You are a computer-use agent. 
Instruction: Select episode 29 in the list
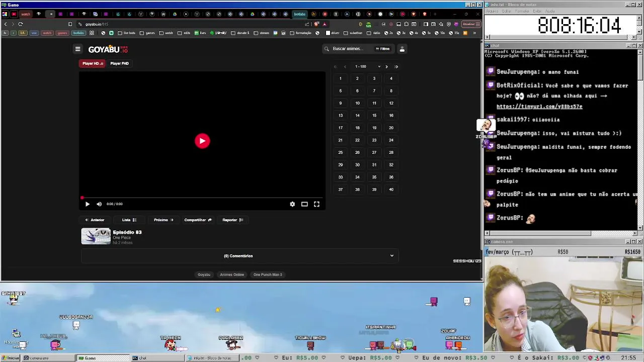coord(340,165)
